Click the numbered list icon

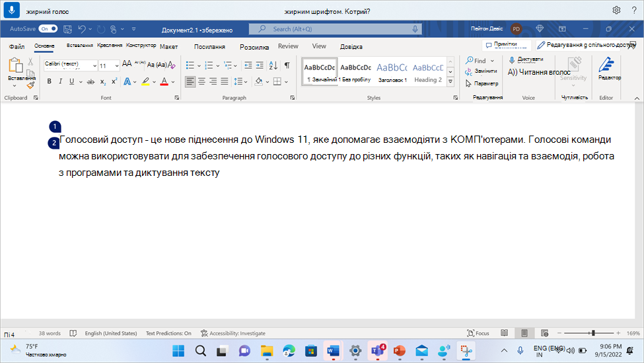click(209, 65)
